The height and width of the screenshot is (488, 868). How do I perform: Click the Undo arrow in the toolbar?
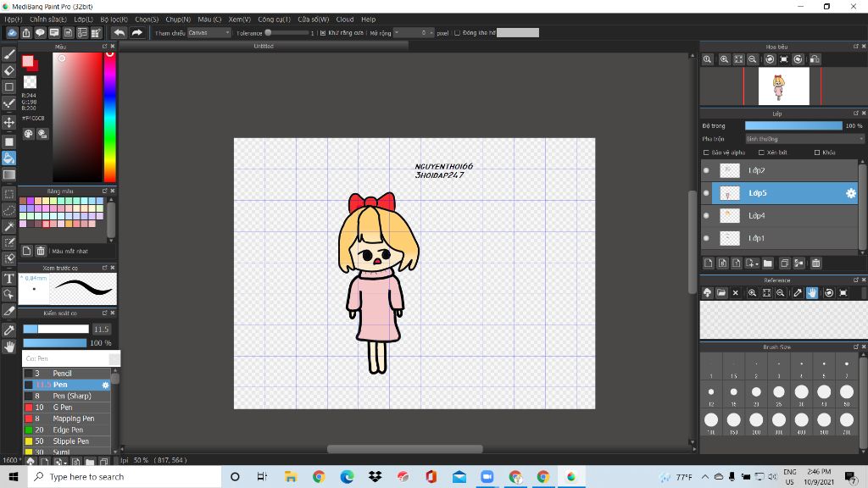click(119, 33)
